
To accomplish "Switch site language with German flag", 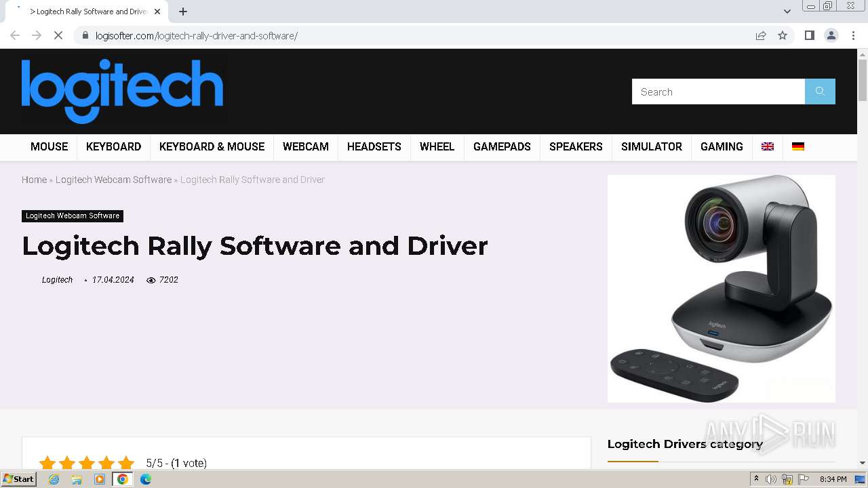I will pyautogui.click(x=798, y=146).
